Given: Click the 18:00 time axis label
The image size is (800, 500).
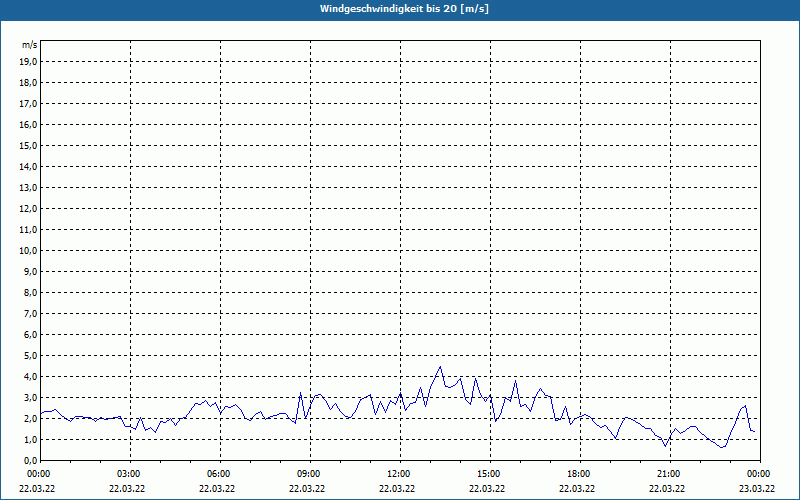Looking at the screenshot, I should [x=580, y=474].
